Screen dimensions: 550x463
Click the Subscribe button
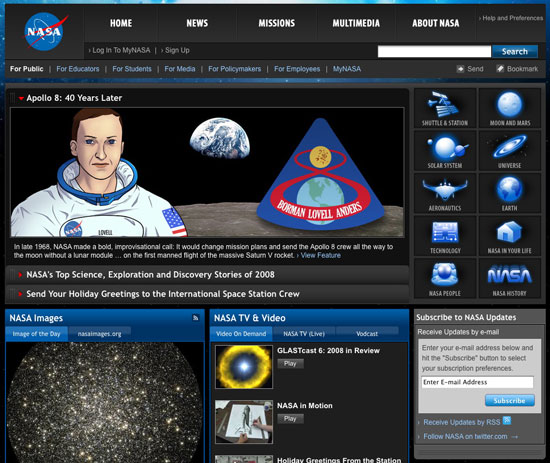[510, 401]
